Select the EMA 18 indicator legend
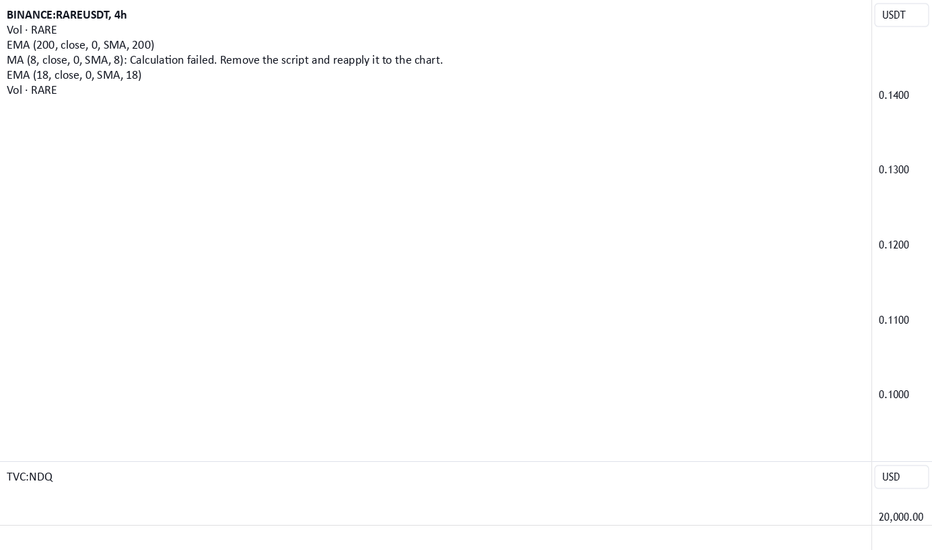This screenshot has width=932, height=550. (74, 75)
